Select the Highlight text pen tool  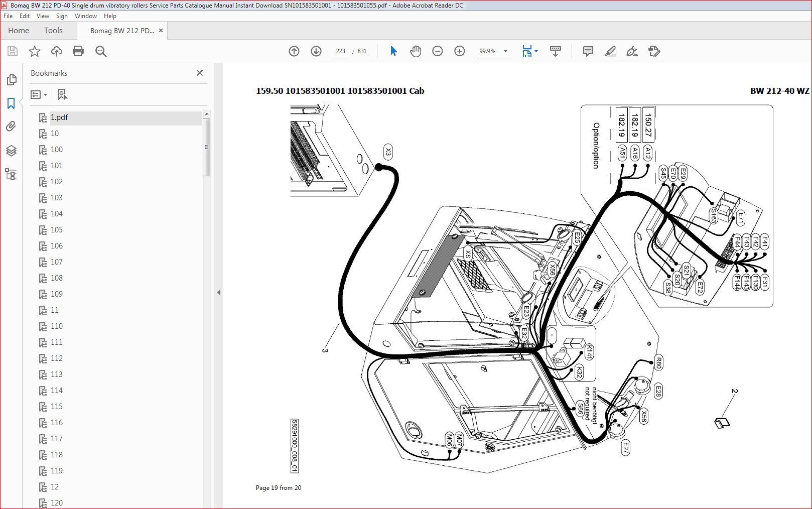610,51
